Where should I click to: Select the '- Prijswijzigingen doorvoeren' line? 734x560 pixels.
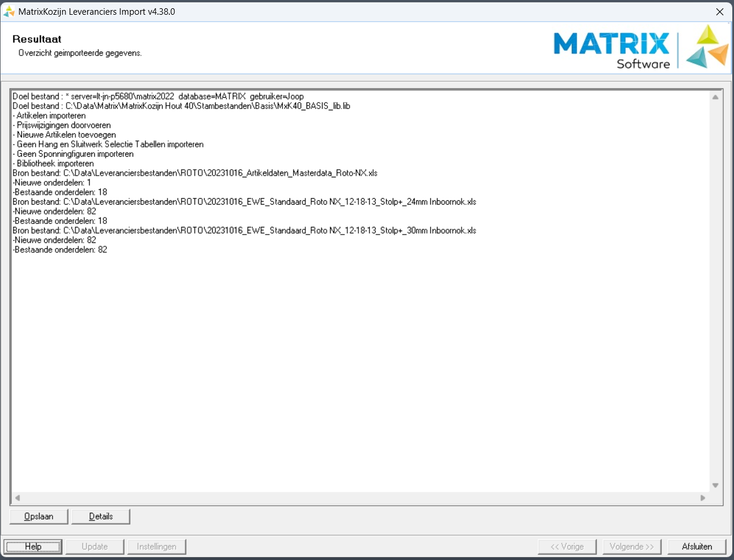pos(61,125)
